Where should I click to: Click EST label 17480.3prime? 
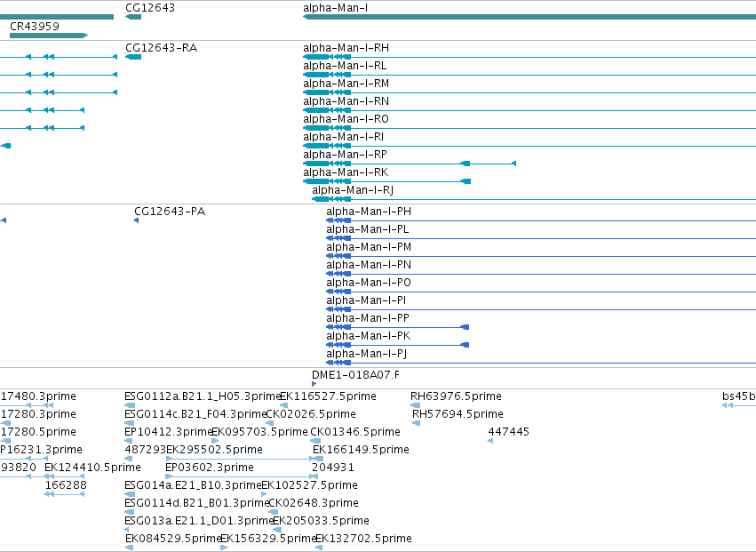coord(38,396)
